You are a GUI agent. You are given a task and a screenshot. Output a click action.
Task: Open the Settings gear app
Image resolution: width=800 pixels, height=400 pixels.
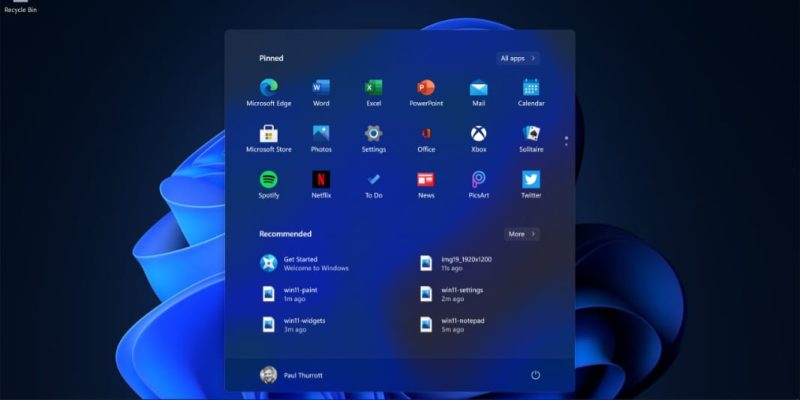pos(374,134)
